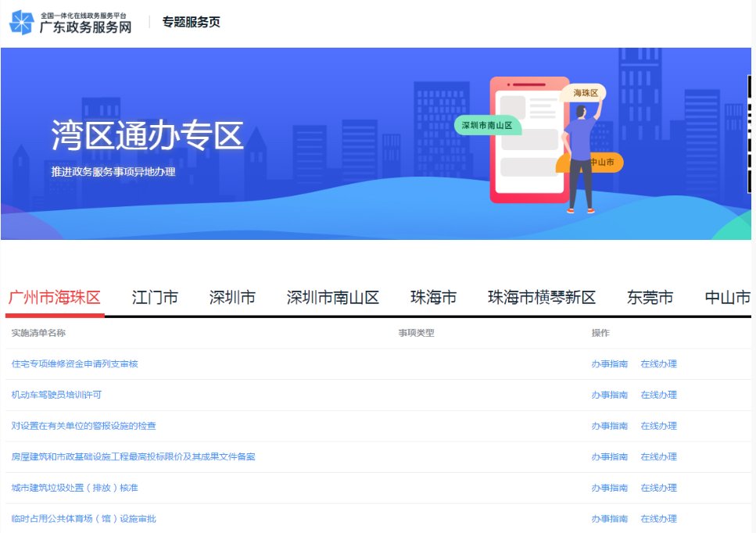Screen dimensions: 756x533
Task: Click 办事指南 for 最高投标限价 row
Action: pos(610,456)
